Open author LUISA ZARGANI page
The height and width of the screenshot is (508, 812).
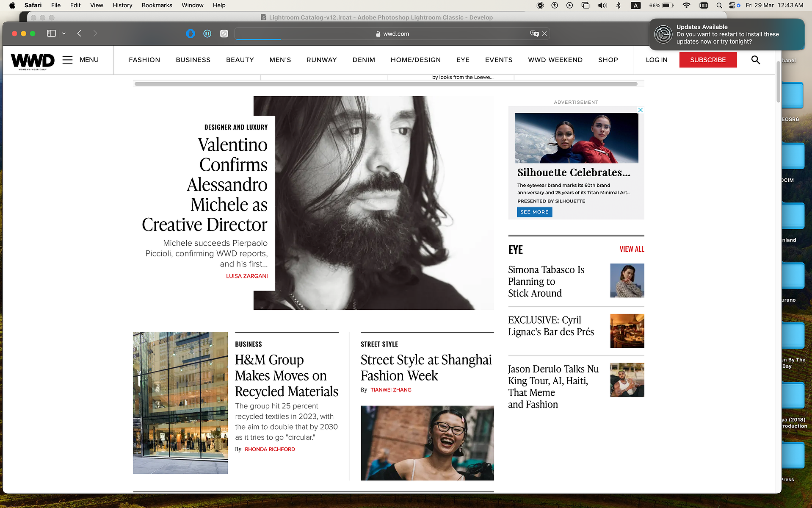pos(247,276)
